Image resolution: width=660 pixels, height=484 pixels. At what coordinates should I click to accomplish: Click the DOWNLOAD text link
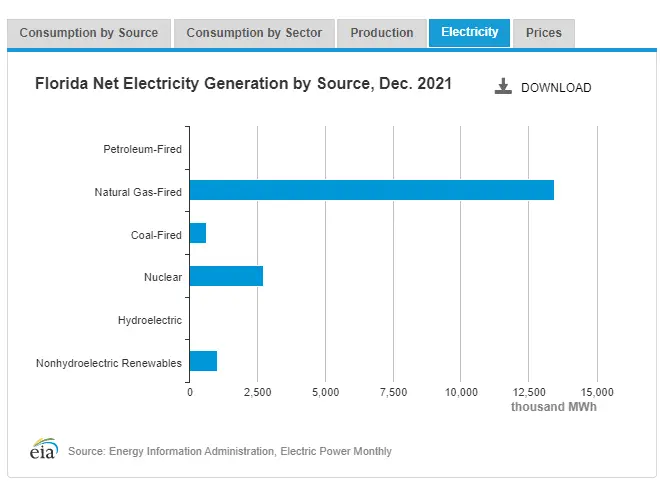[556, 88]
